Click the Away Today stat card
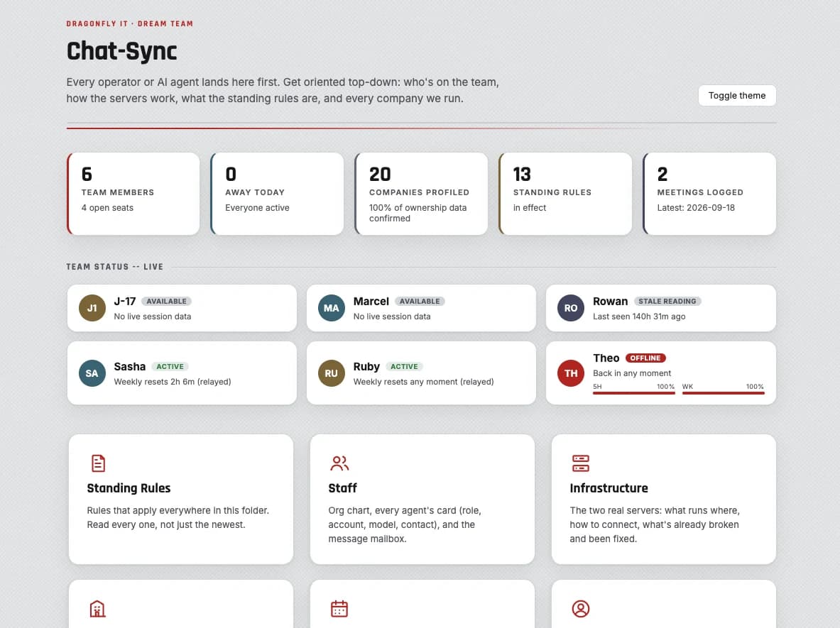Image resolution: width=840 pixels, height=628 pixels. click(277, 194)
